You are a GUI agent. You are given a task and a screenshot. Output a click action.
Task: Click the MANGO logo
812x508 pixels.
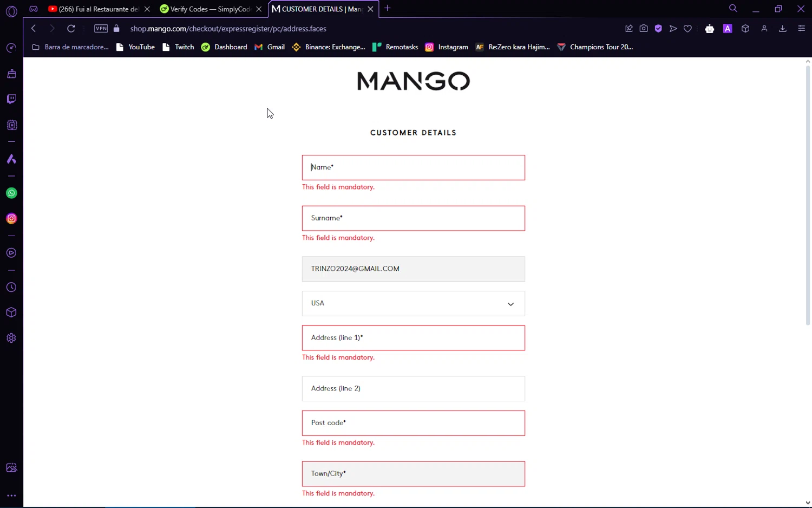click(414, 81)
